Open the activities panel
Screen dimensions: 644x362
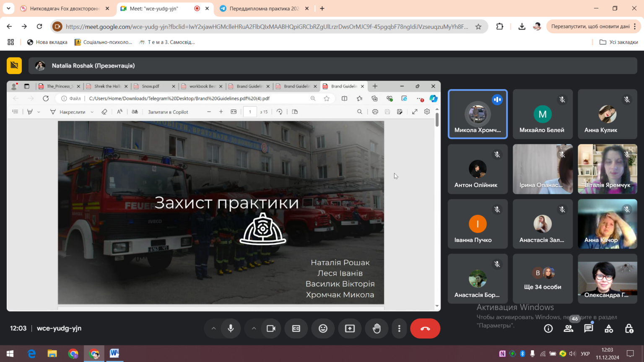pos(609,328)
